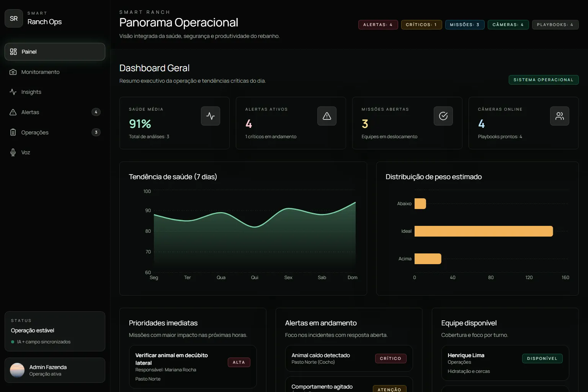
Task: Click the Acima weight bar
Action: coord(428,259)
